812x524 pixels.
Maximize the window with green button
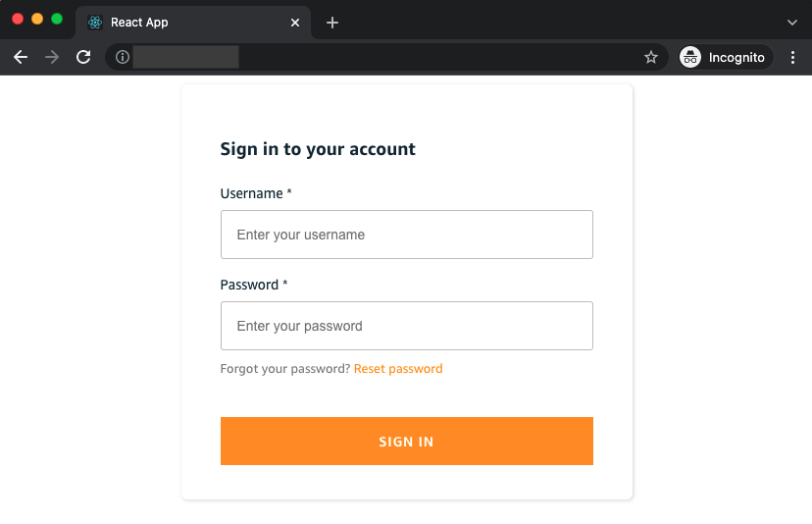point(57,19)
